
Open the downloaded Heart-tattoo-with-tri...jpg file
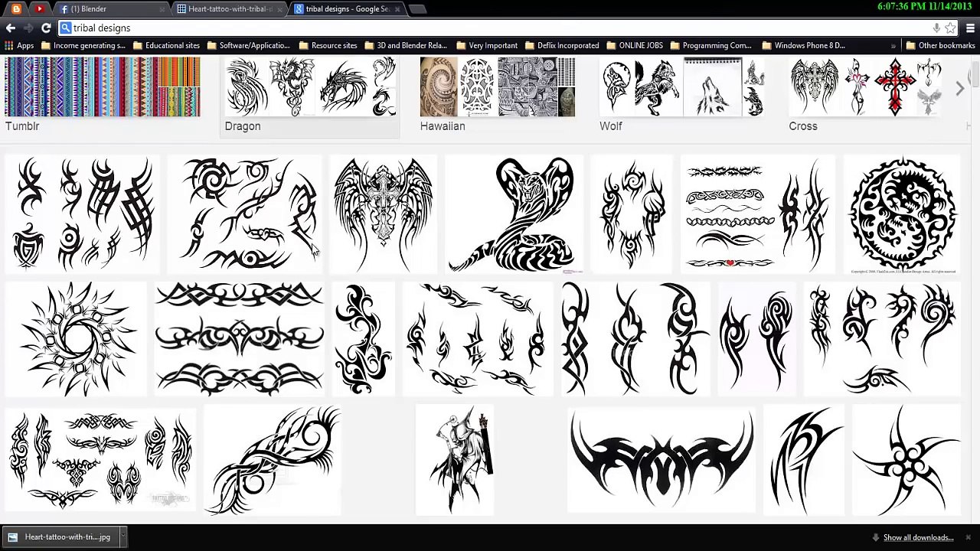(x=60, y=537)
